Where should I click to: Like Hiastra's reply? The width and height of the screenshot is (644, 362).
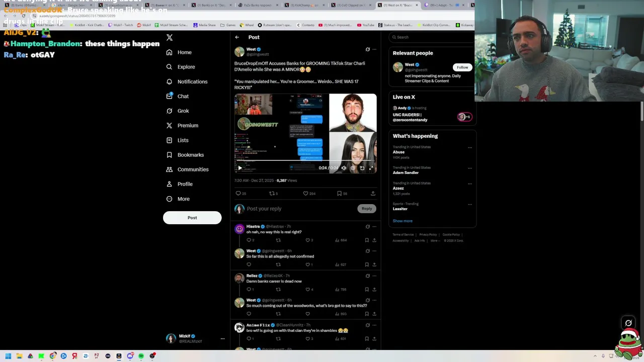pyautogui.click(x=310, y=240)
